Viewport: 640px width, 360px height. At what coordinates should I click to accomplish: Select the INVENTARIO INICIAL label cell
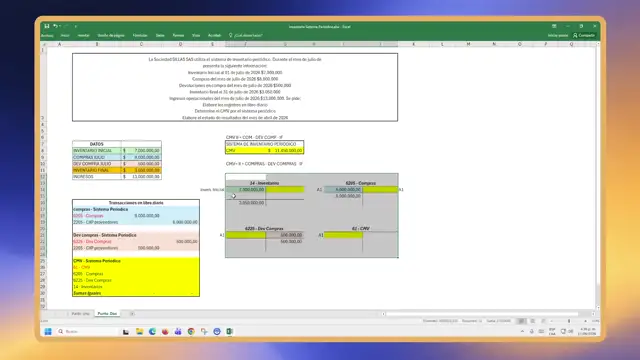pos(97,151)
